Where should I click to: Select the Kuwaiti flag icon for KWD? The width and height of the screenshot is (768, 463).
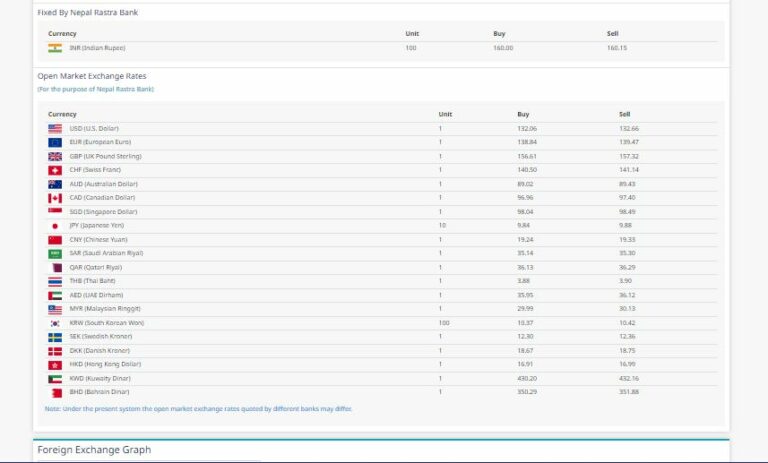55,379
